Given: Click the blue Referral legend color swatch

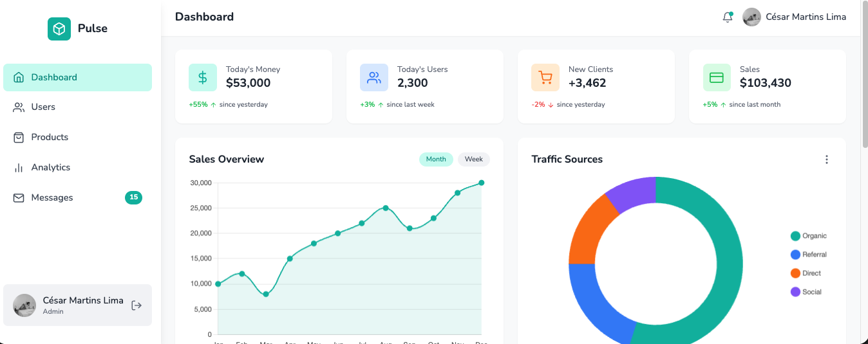Looking at the screenshot, I should click(795, 255).
